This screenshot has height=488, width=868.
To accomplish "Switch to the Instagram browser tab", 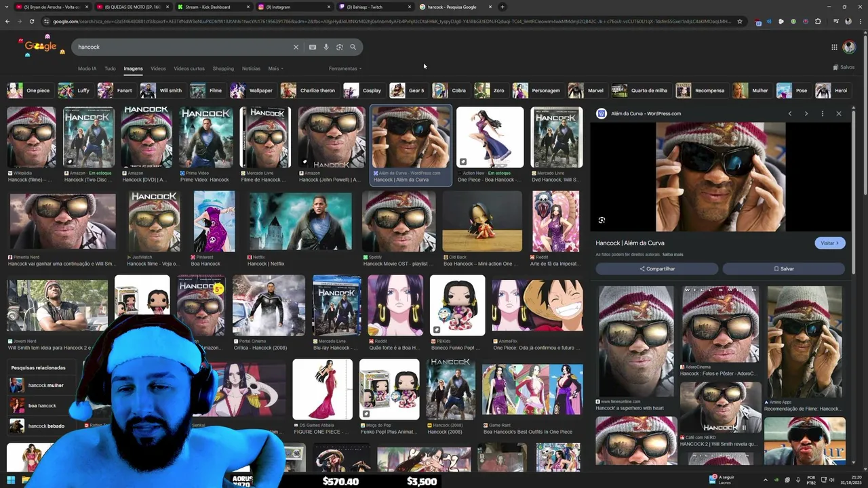I will [295, 7].
